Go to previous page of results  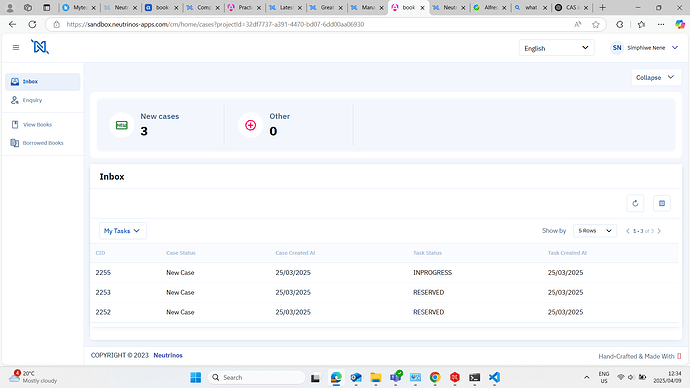(x=628, y=231)
